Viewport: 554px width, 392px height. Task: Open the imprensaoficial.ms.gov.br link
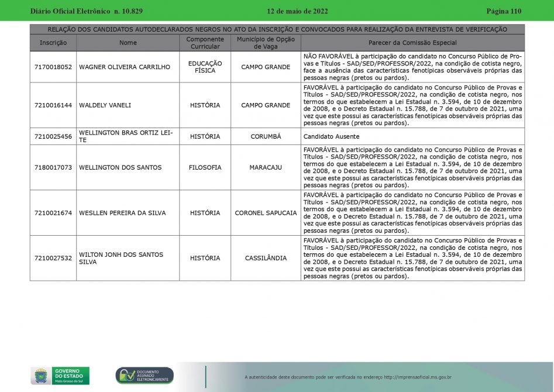point(418,377)
